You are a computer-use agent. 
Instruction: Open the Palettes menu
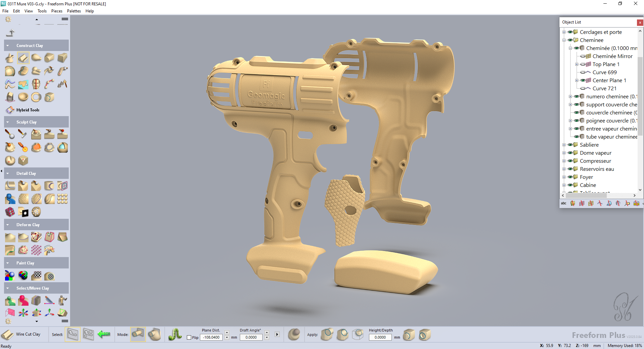[x=74, y=11]
